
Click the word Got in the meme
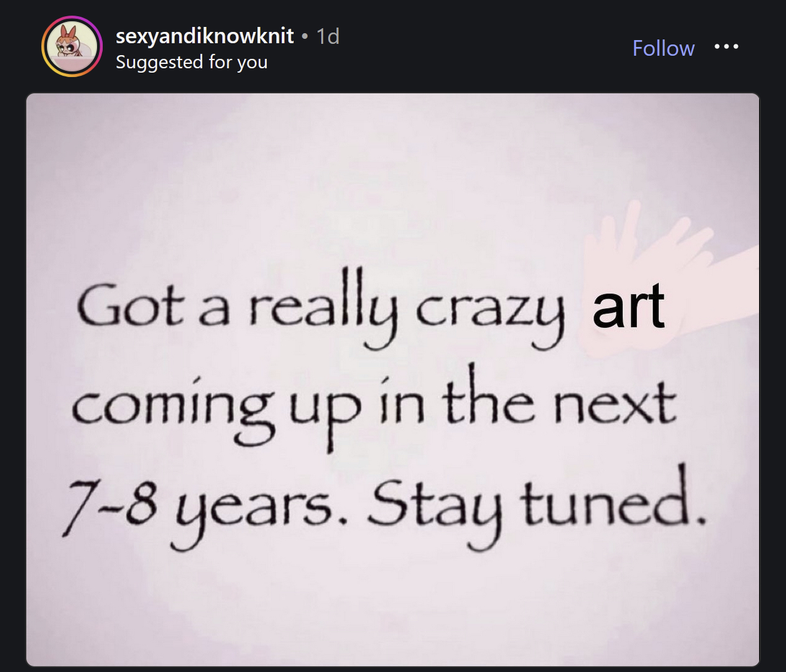130,307
